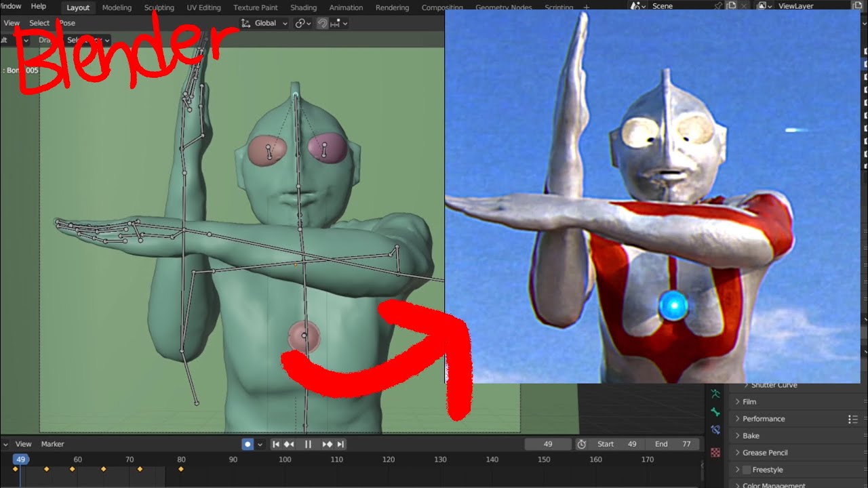Open the Global transform orientation dropdown
Viewport: 868px width, 488px height.
coord(264,23)
